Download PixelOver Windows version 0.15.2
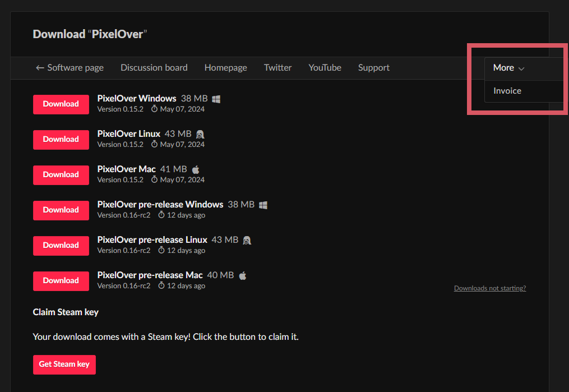569x392 pixels. pyautogui.click(x=61, y=104)
